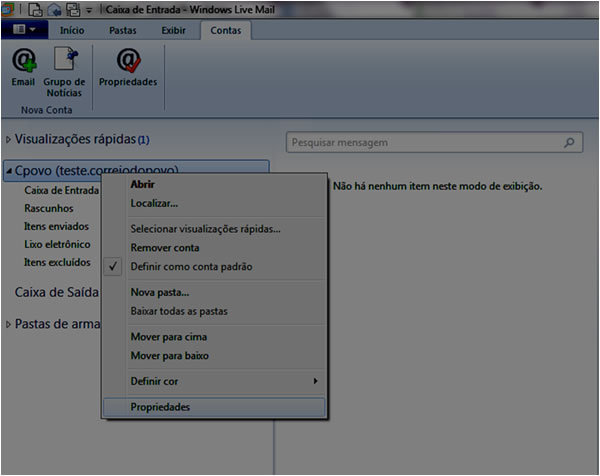Click the Visualizações rápidas (1) count

coord(143,140)
